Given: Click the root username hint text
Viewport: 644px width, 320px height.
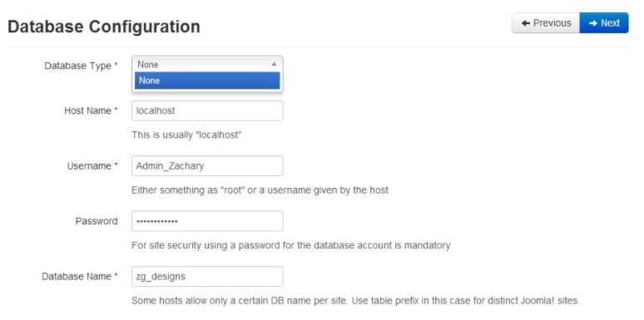Looking at the screenshot, I should [260, 190].
